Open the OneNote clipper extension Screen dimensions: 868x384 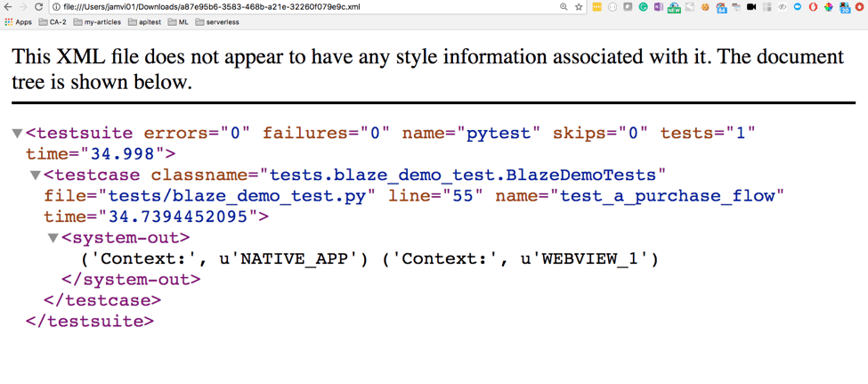[x=659, y=6]
